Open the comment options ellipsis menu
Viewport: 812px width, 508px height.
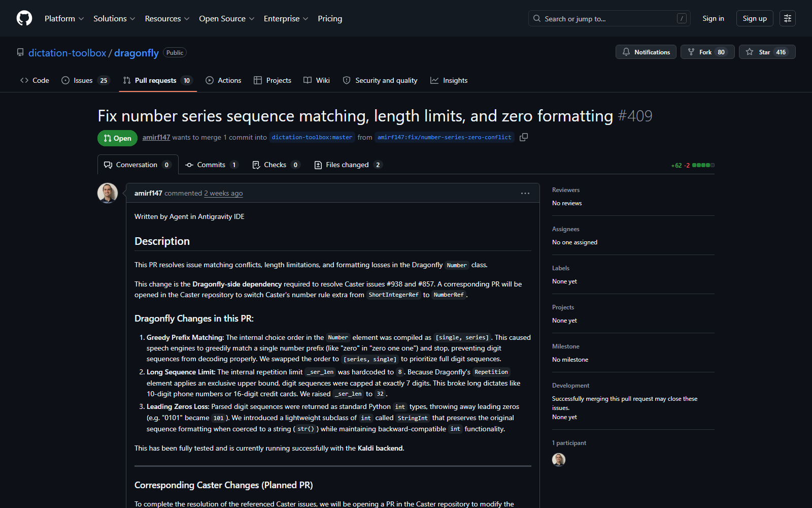click(525, 193)
